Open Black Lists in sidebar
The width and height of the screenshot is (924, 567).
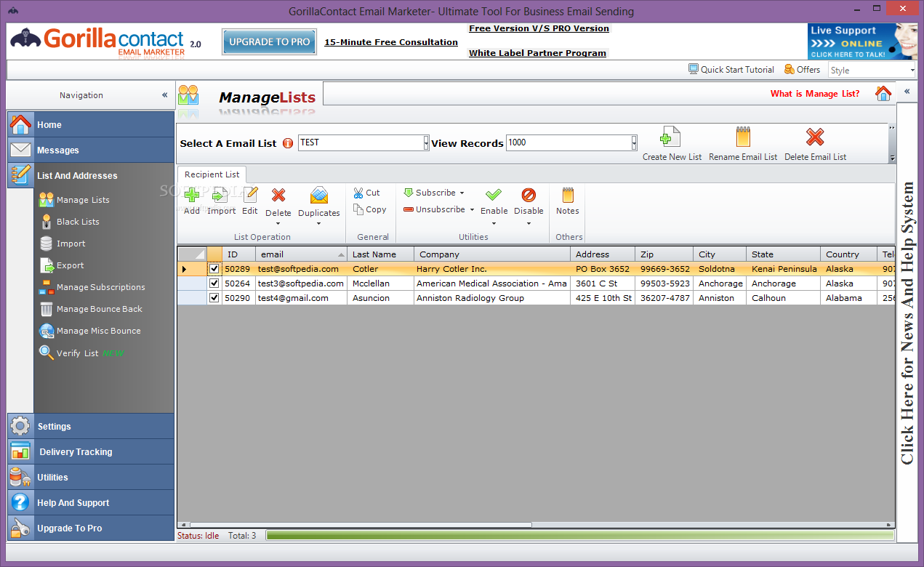[x=69, y=222]
